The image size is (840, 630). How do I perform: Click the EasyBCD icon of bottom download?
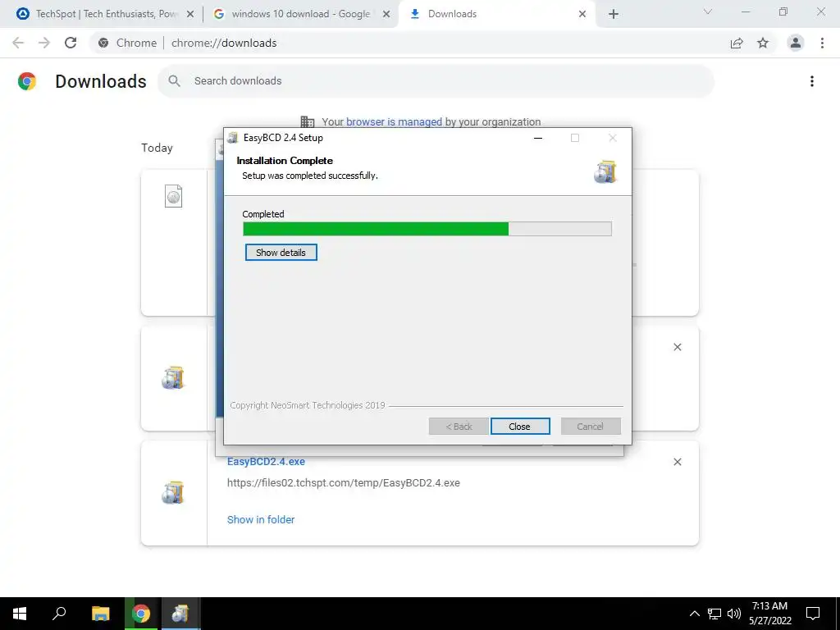pyautogui.click(x=173, y=493)
